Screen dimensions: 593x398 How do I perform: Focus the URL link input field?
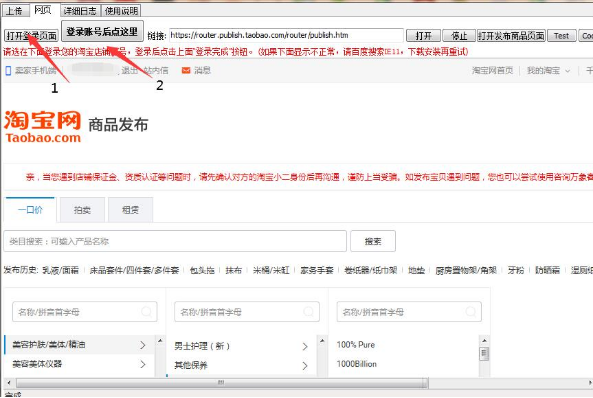(x=286, y=36)
